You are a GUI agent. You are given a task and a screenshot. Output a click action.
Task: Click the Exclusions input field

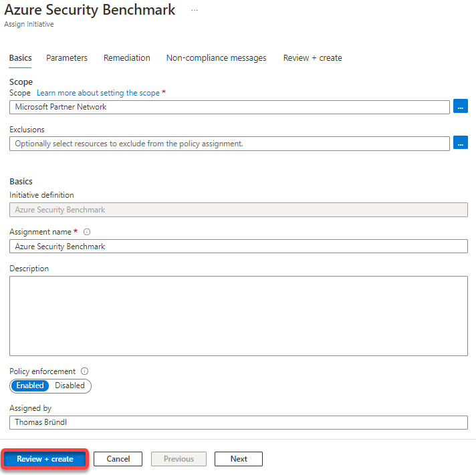[x=229, y=144]
